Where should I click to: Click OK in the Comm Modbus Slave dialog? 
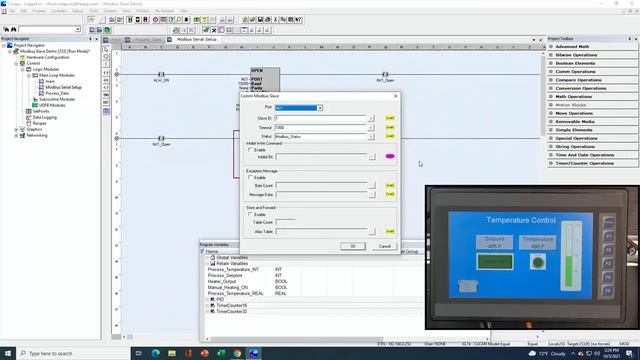353,246
